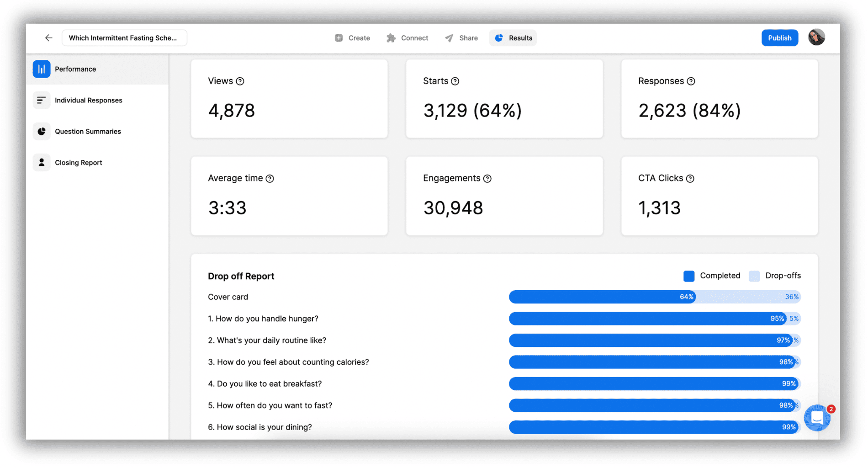The height and width of the screenshot is (468, 868).
Task: Click the Closing Report person icon
Action: (41, 162)
